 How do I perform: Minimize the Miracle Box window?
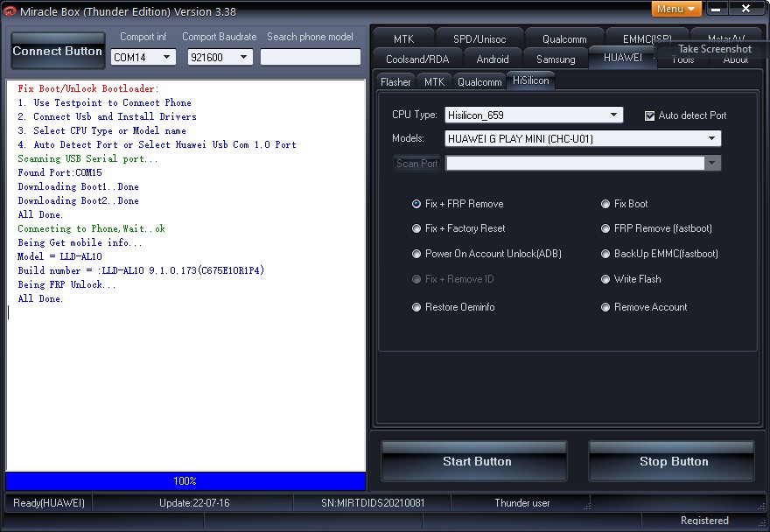[x=717, y=9]
